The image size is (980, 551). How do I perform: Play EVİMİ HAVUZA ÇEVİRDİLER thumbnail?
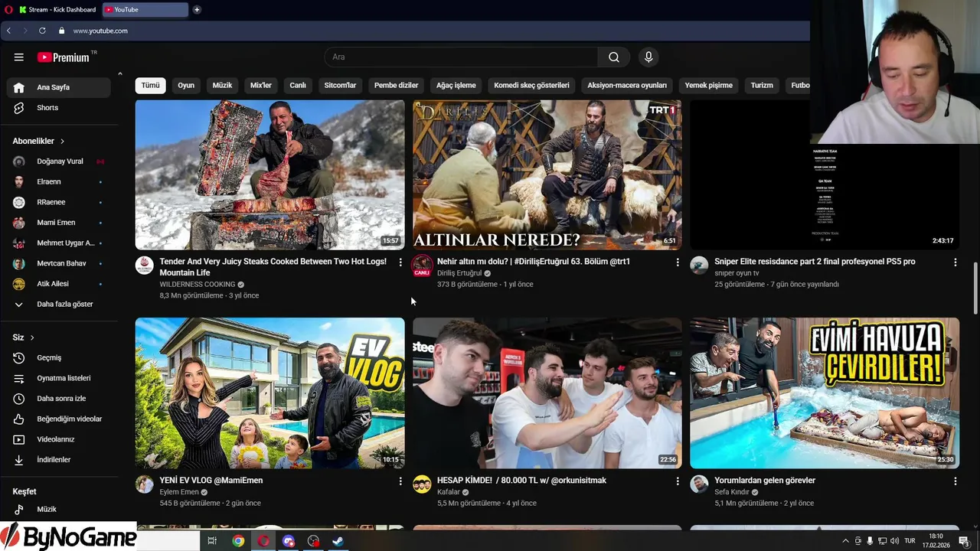coord(825,393)
